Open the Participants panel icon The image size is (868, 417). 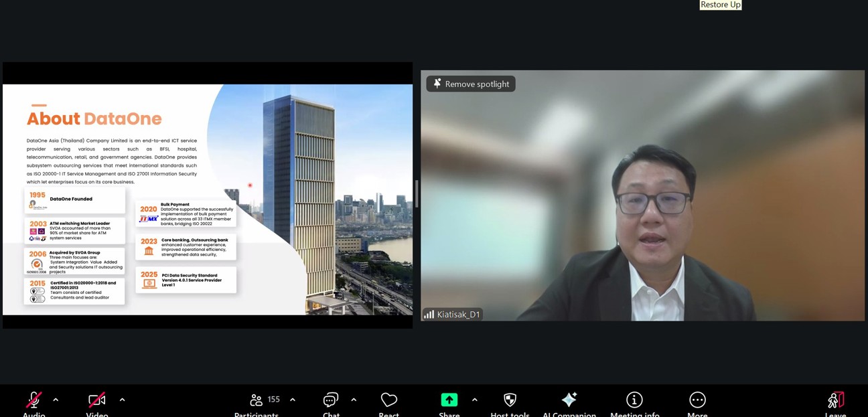pyautogui.click(x=256, y=400)
